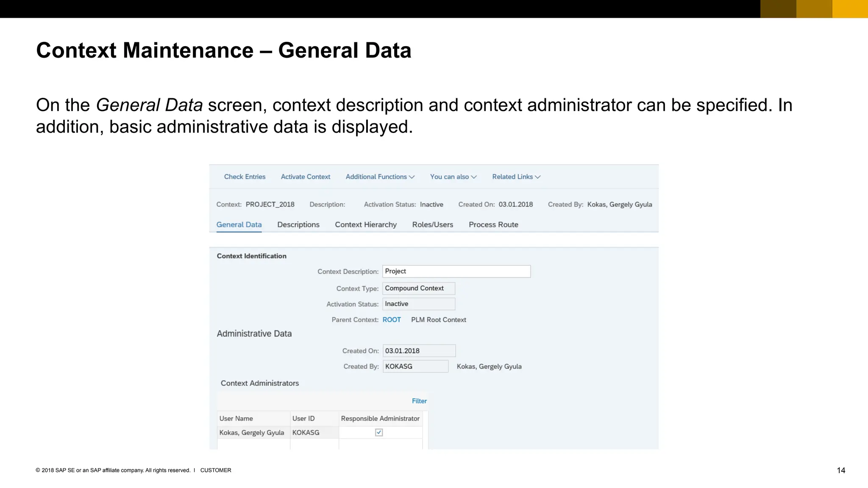Open the Related Links dropdown
Screen dimensions: 868x488
point(516,177)
